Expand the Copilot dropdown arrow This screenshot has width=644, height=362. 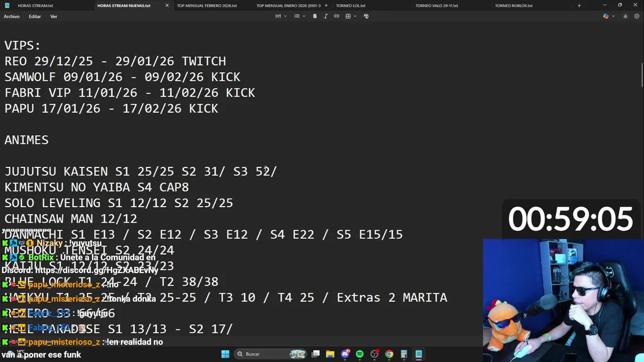tap(613, 16)
